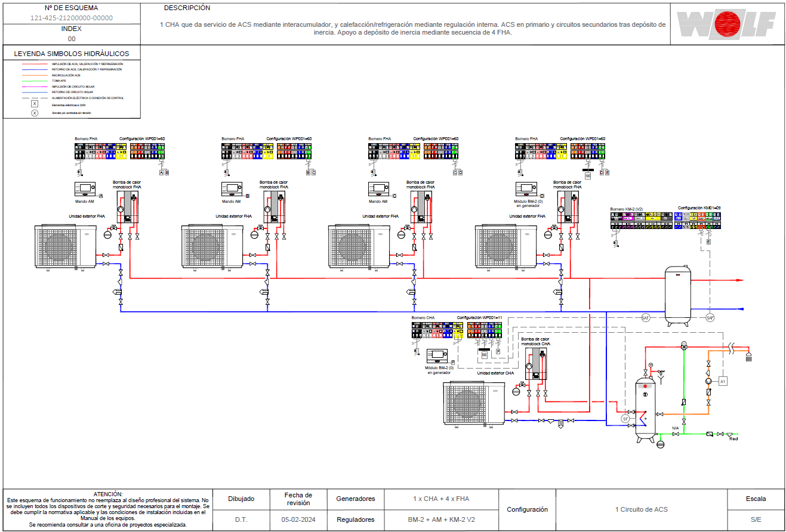Click schema number 121-425-21200000-00000

(72, 18)
